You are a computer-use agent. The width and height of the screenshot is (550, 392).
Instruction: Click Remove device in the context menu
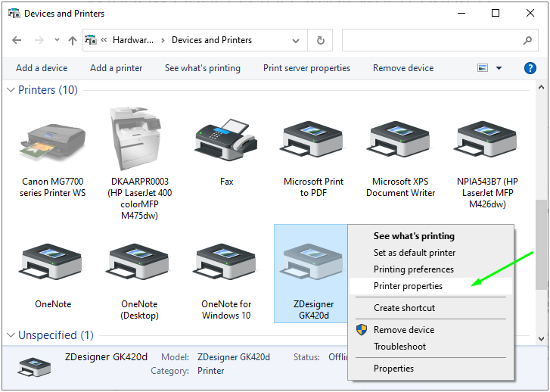click(404, 330)
